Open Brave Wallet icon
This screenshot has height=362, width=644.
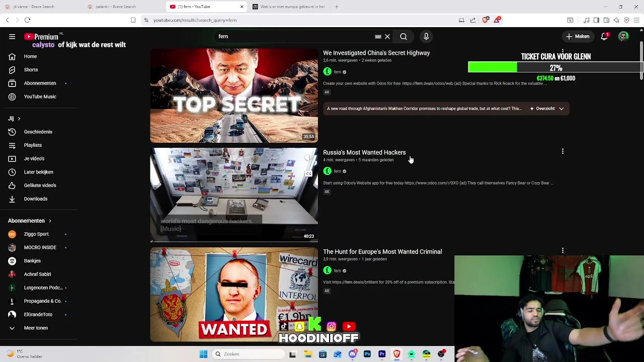click(606, 20)
